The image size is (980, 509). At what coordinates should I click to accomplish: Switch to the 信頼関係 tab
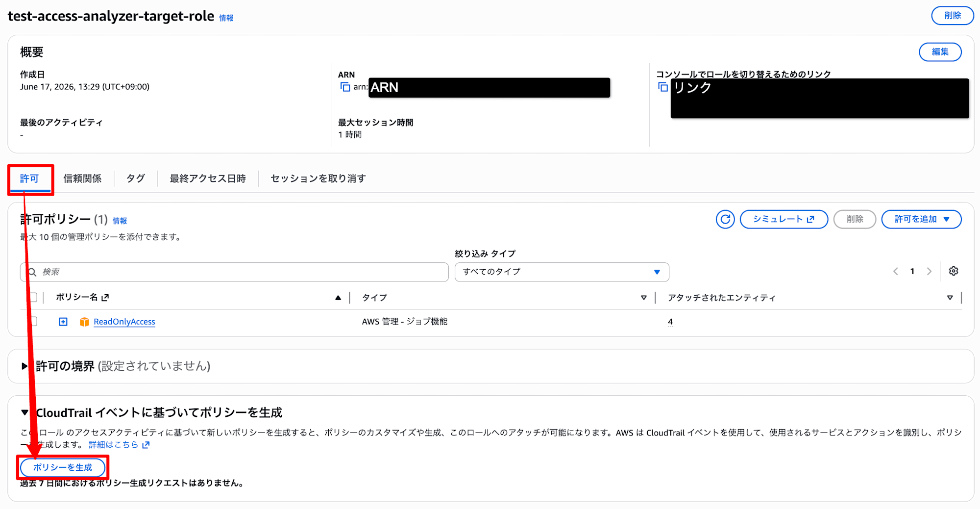(x=82, y=178)
